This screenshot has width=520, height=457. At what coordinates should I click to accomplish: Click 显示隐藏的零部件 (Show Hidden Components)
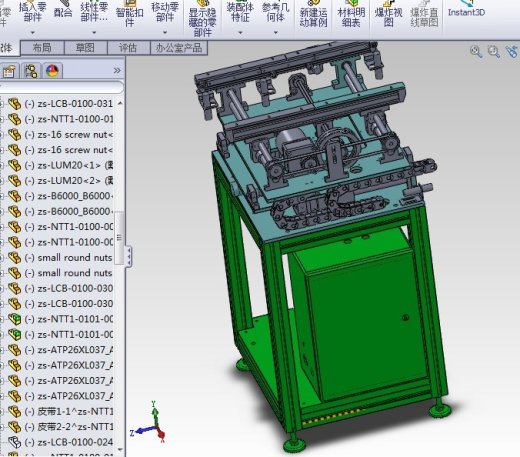pyautogui.click(x=202, y=18)
